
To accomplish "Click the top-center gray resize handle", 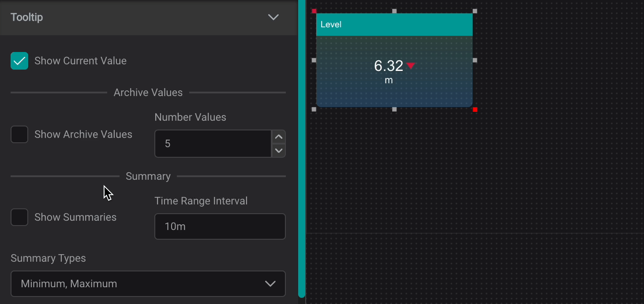I will pos(394,11).
